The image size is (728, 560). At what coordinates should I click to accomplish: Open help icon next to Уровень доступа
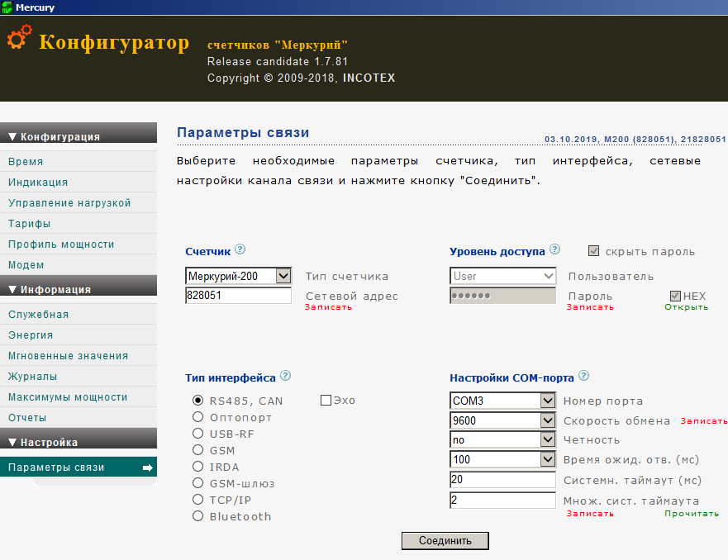tap(554, 249)
